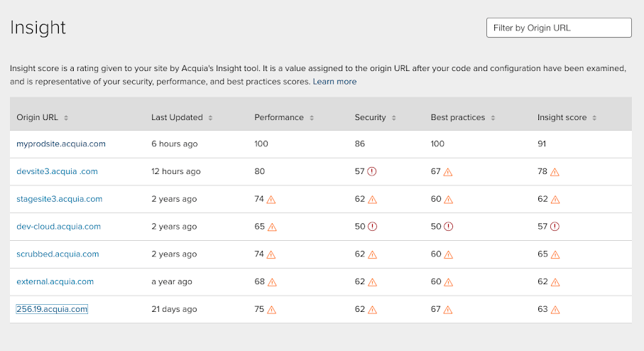
Task: Open myprodsite.acquia.com site details
Action: coord(61,144)
